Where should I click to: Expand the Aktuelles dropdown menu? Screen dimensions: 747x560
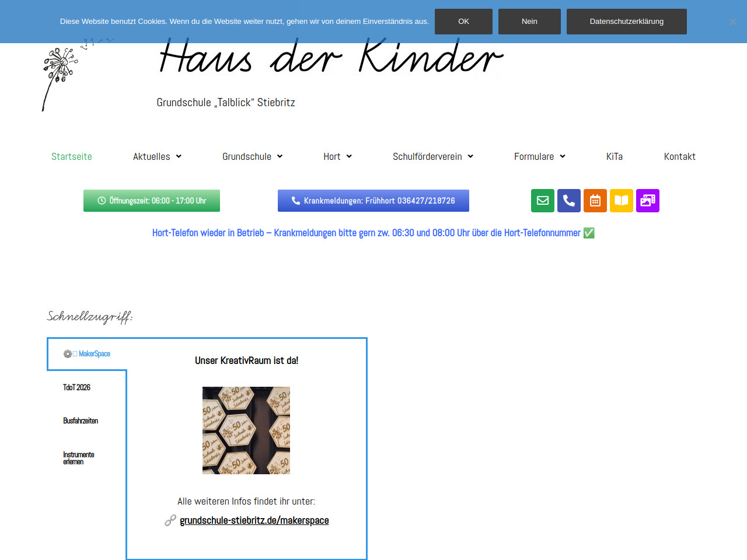179,156
